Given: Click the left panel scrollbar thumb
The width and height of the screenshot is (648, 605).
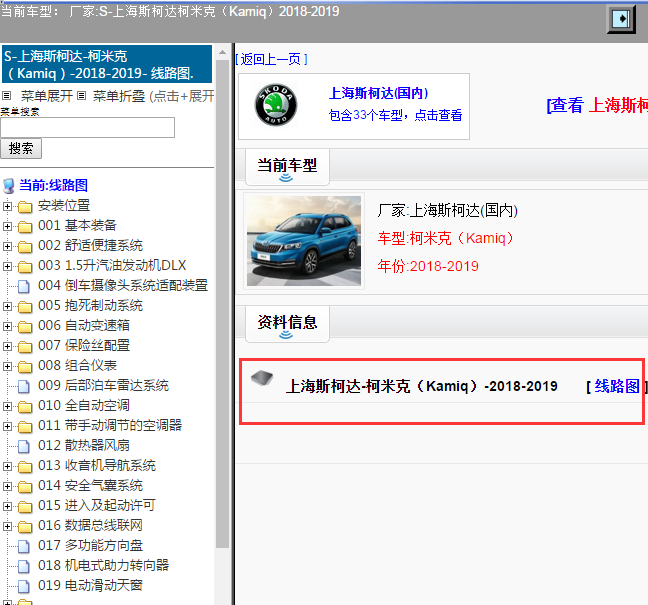Looking at the screenshot, I should [x=222, y=304].
